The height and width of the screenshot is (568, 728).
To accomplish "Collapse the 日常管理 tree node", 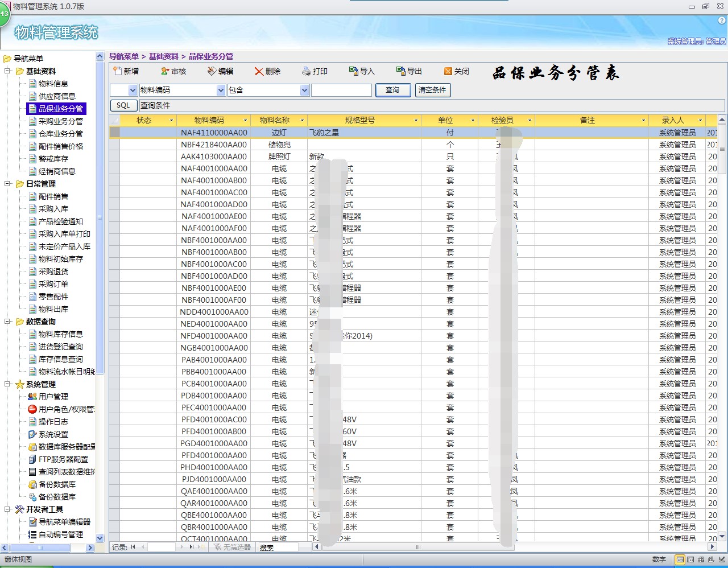I will [7, 184].
